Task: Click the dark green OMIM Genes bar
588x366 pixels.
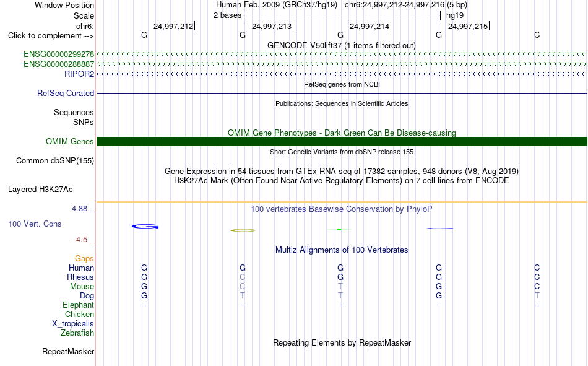Action: tap(342, 142)
